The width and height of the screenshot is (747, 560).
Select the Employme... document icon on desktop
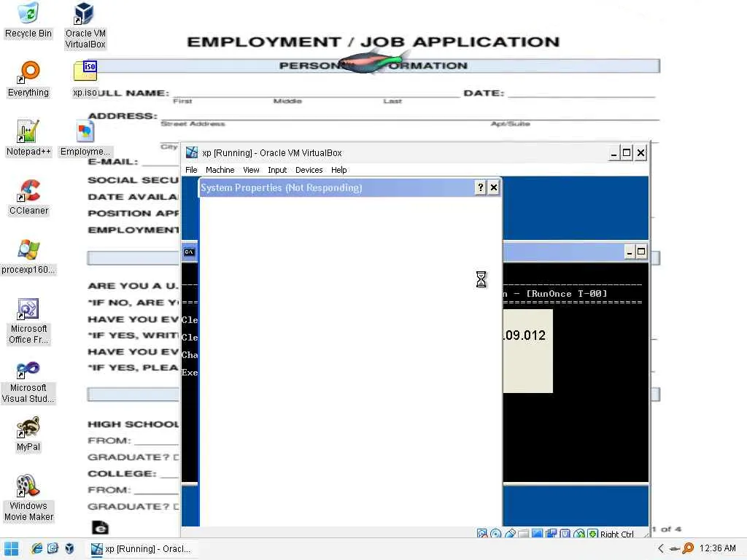(x=85, y=138)
